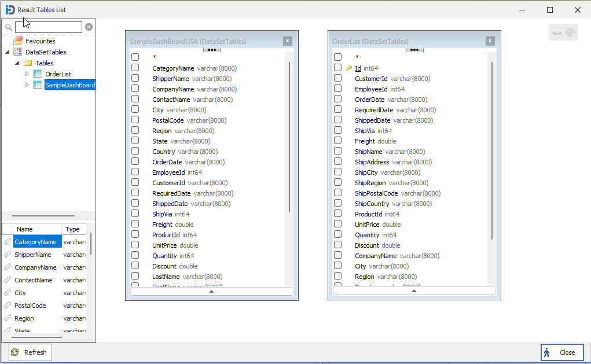Collapse the DataSetTables tree node
Viewport: 591px width, 364px height.
pos(7,52)
